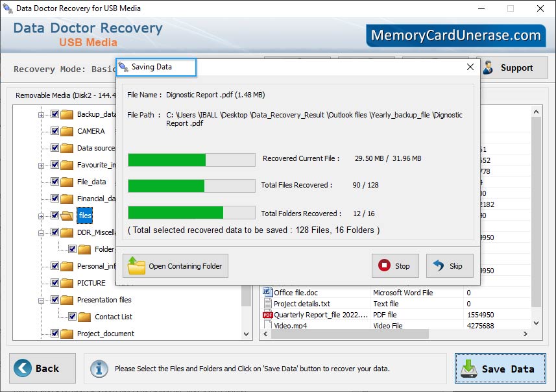Click the file list horizontal scrollbar thumb
556x392 pixels.
350,334
